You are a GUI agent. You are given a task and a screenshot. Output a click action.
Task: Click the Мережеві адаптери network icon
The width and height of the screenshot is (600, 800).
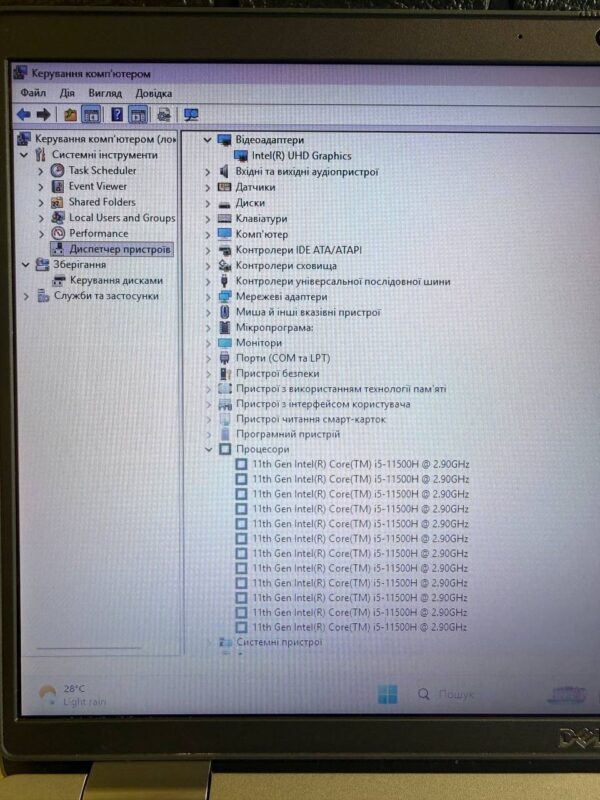224,296
